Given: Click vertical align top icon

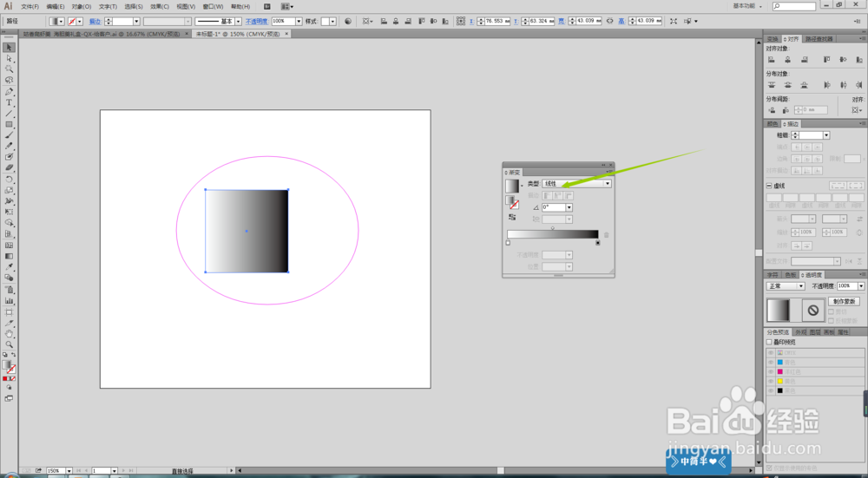Looking at the screenshot, I should 826,59.
